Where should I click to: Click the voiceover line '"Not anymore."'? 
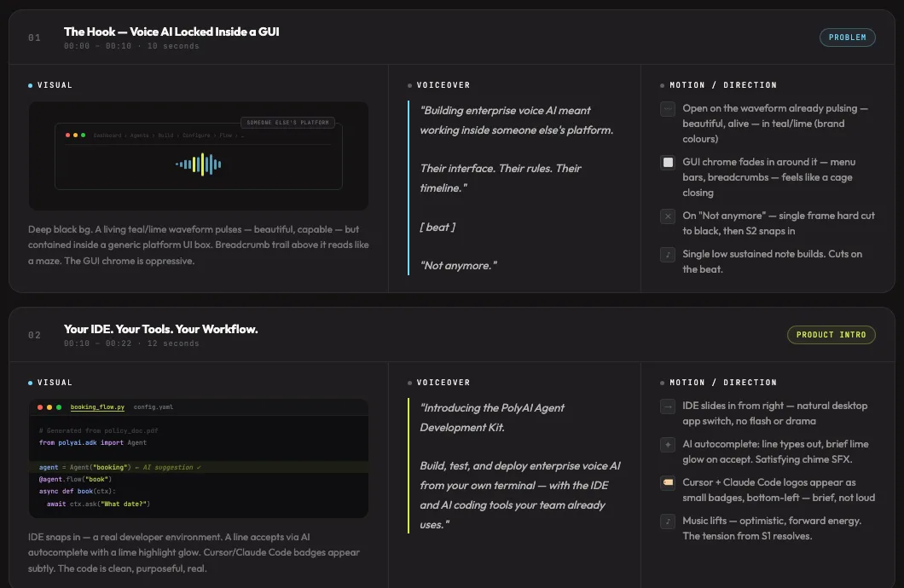(x=458, y=266)
